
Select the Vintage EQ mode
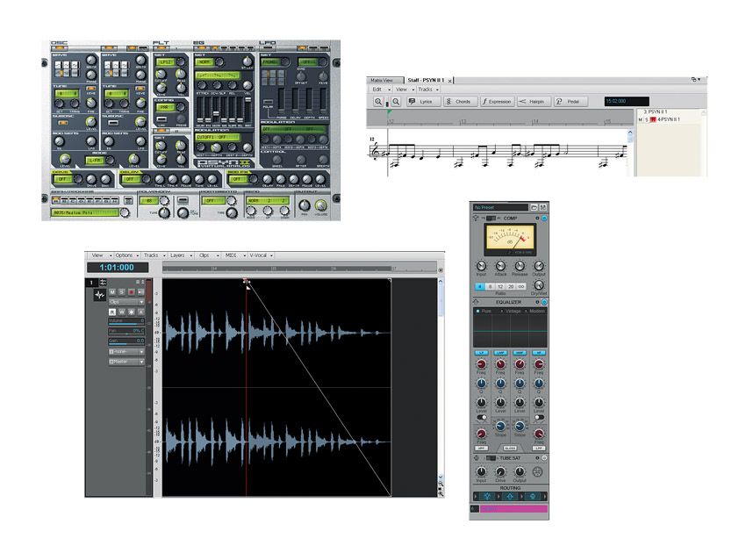click(x=512, y=312)
